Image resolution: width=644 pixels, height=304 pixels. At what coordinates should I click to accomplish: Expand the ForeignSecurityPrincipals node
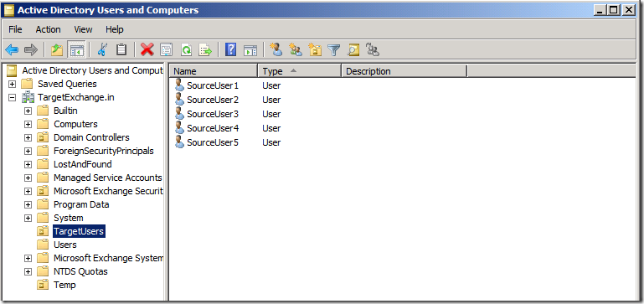tap(28, 152)
